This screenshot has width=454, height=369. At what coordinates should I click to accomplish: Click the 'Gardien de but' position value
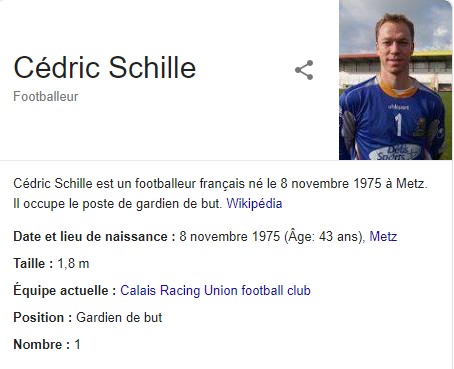[x=119, y=317]
